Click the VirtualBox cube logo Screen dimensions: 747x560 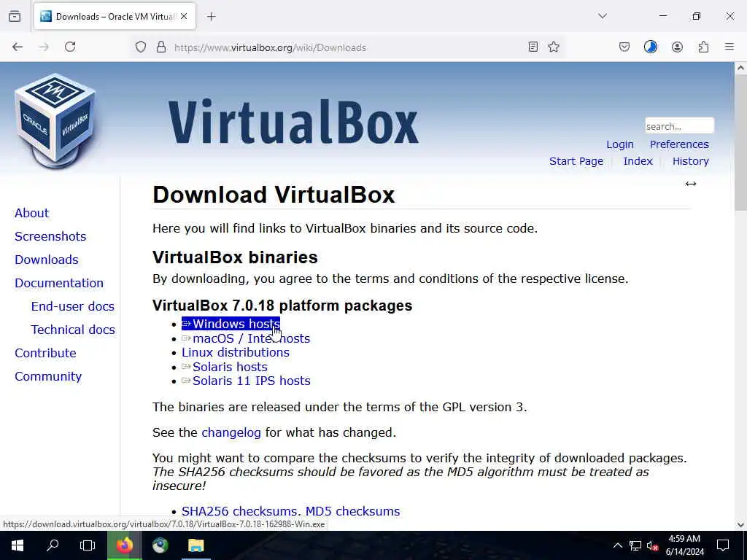coord(55,120)
